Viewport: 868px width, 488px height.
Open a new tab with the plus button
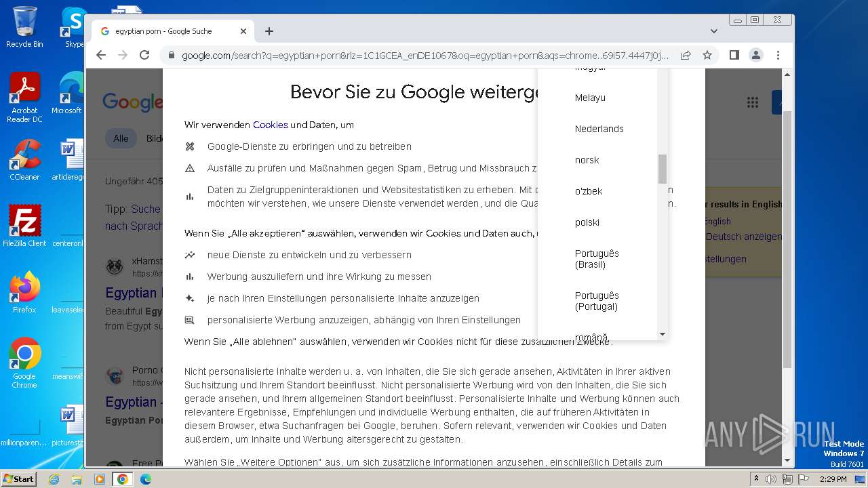tap(269, 31)
